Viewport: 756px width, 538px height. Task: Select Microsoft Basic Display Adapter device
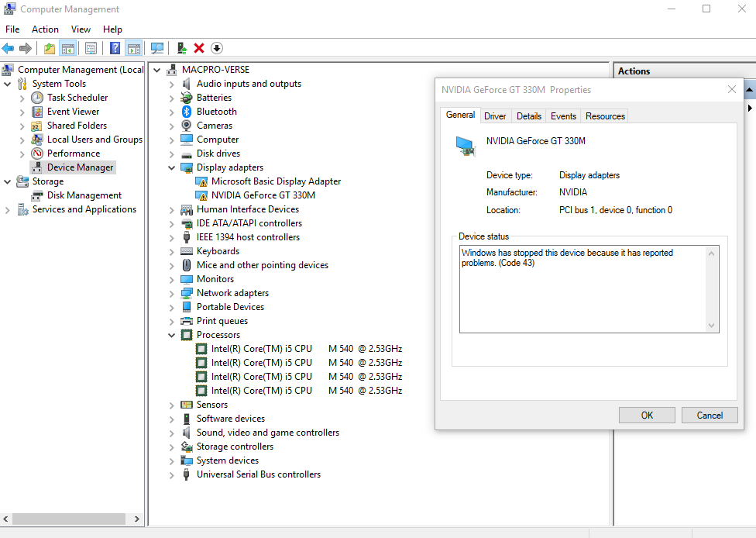(276, 181)
